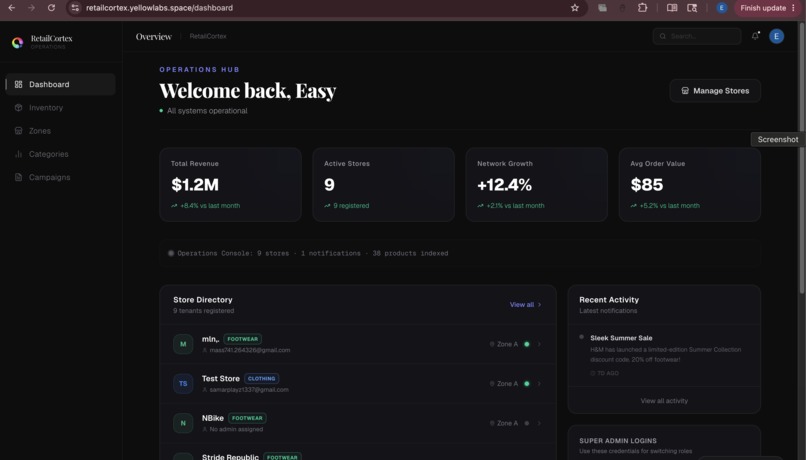Click Zone A label in Test Store row

click(x=507, y=384)
